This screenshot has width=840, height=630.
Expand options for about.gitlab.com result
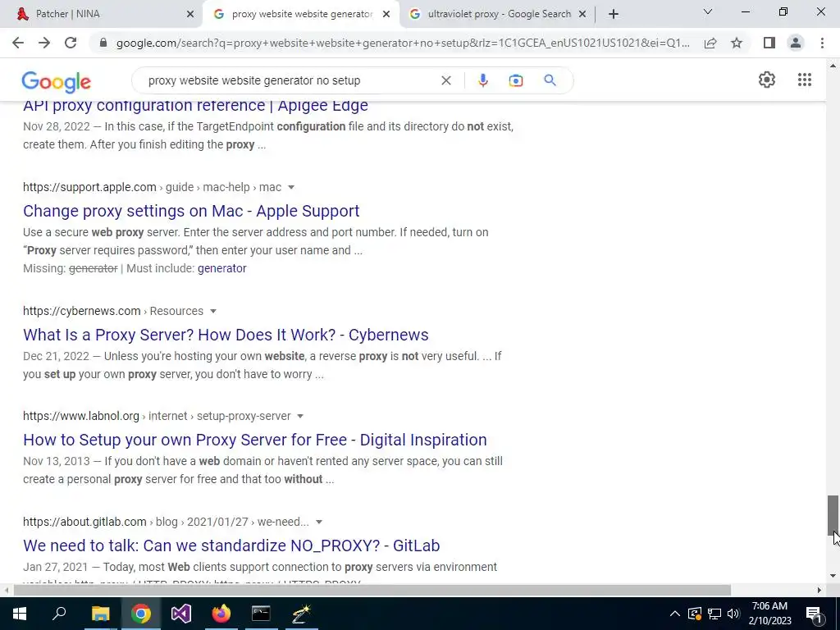pyautogui.click(x=319, y=523)
